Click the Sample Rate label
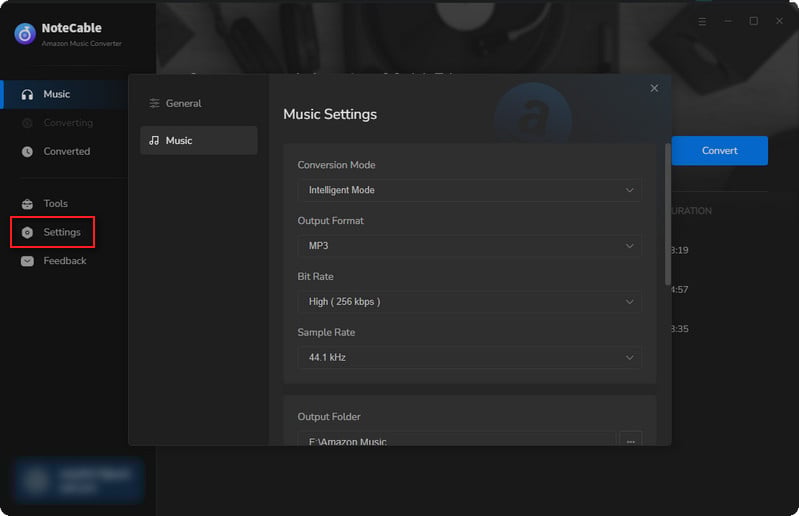This screenshot has width=799, height=516. click(326, 332)
